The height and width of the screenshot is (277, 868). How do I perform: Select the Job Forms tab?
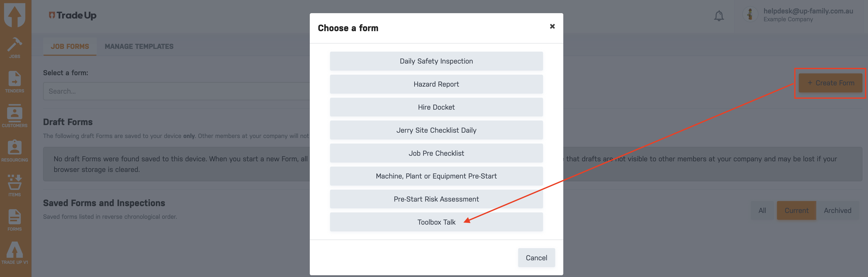coord(70,46)
